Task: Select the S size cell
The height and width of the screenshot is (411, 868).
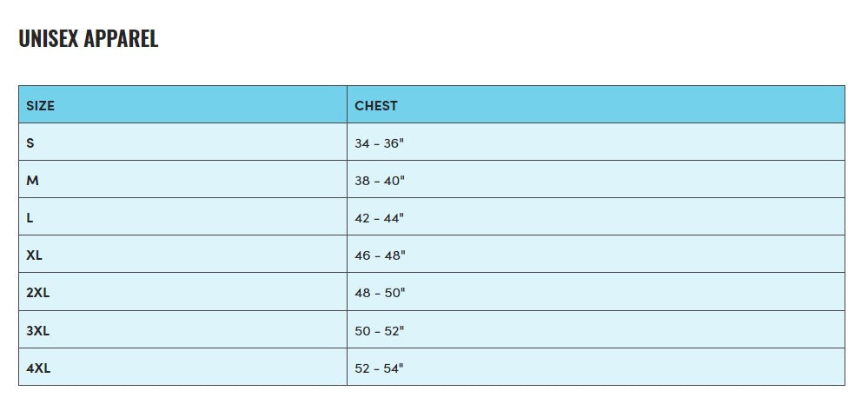Action: 30,143
